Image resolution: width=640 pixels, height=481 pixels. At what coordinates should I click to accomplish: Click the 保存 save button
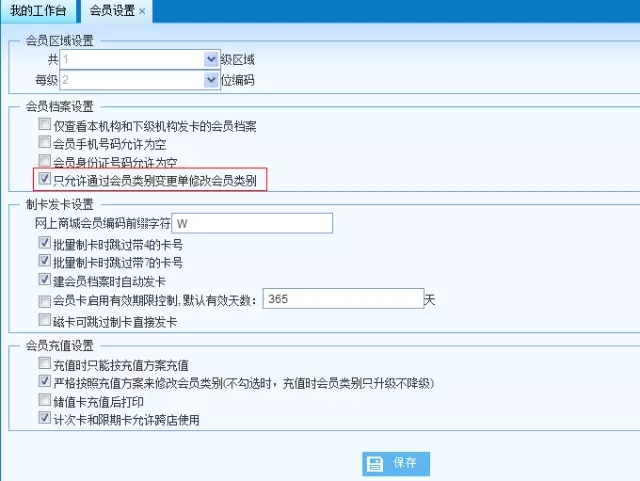pyautogui.click(x=396, y=463)
